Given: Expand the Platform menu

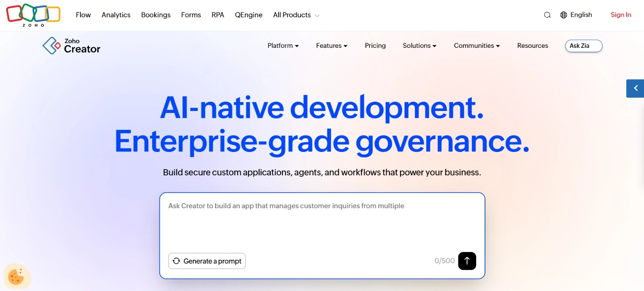Looking at the screenshot, I should click(x=283, y=46).
